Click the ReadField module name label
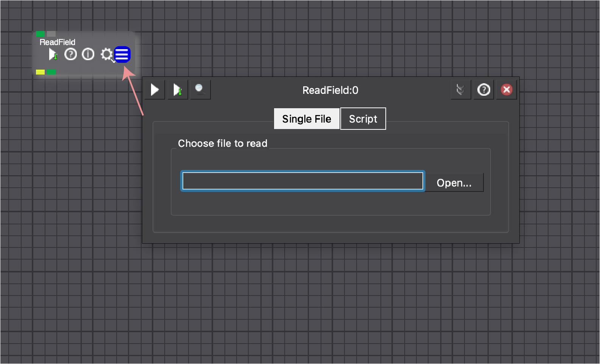Screen dimensions: 600x364 click(x=58, y=42)
